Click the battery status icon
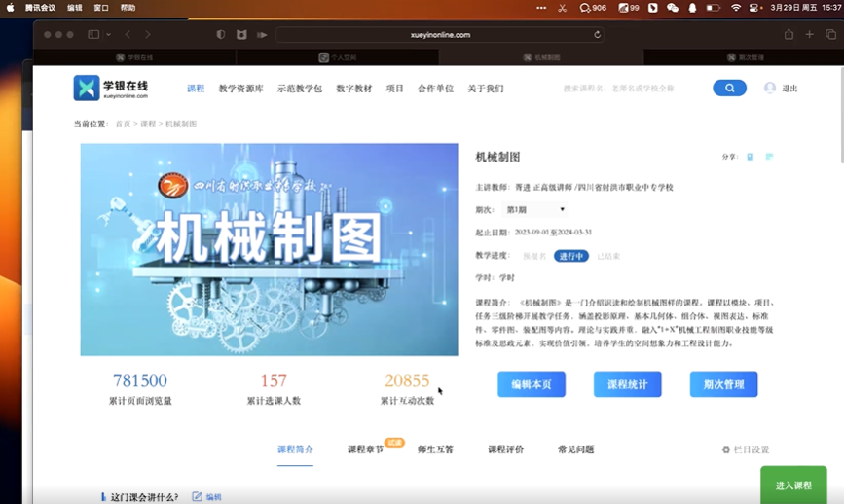The width and height of the screenshot is (844, 504). (x=714, y=8)
